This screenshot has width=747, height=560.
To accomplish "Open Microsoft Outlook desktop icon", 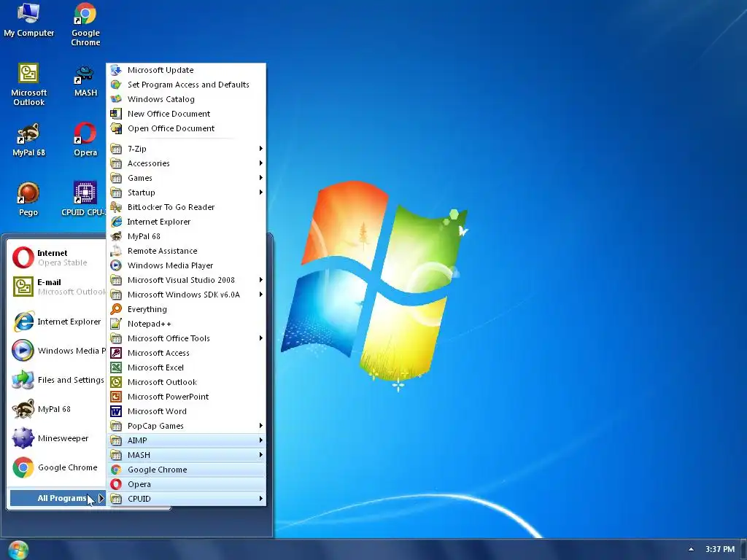I will tap(28, 85).
